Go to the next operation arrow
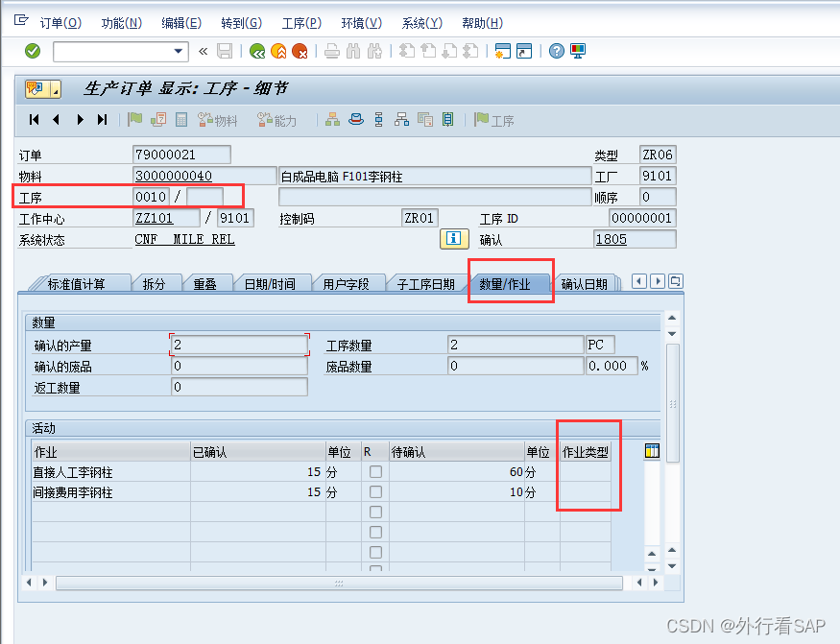The width and height of the screenshot is (840, 644). click(x=80, y=119)
